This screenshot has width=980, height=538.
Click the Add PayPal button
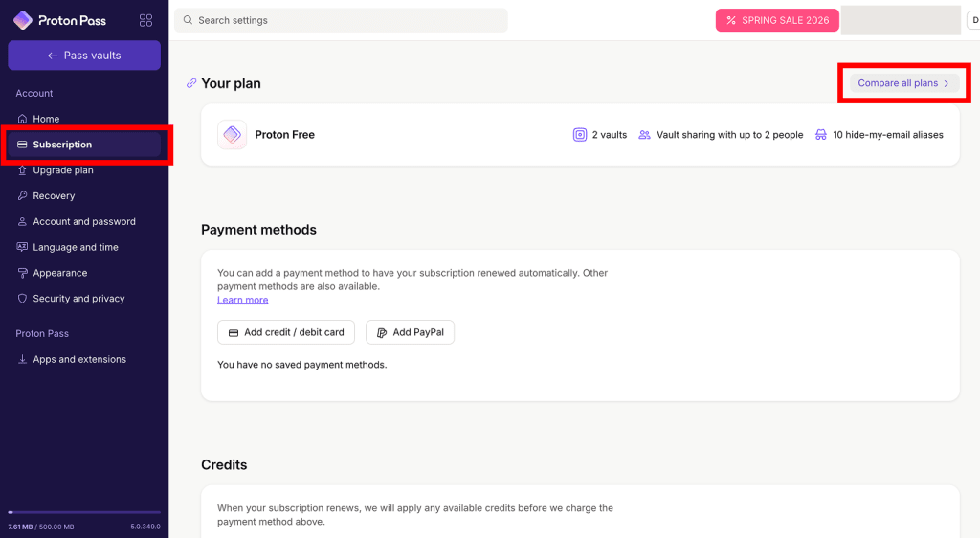(410, 332)
